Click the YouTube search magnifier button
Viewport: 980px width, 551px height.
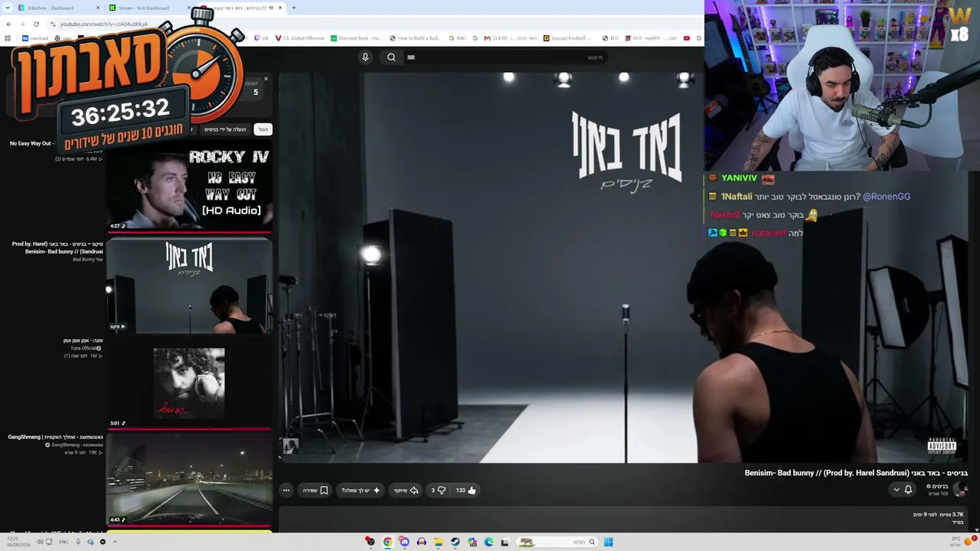point(391,57)
